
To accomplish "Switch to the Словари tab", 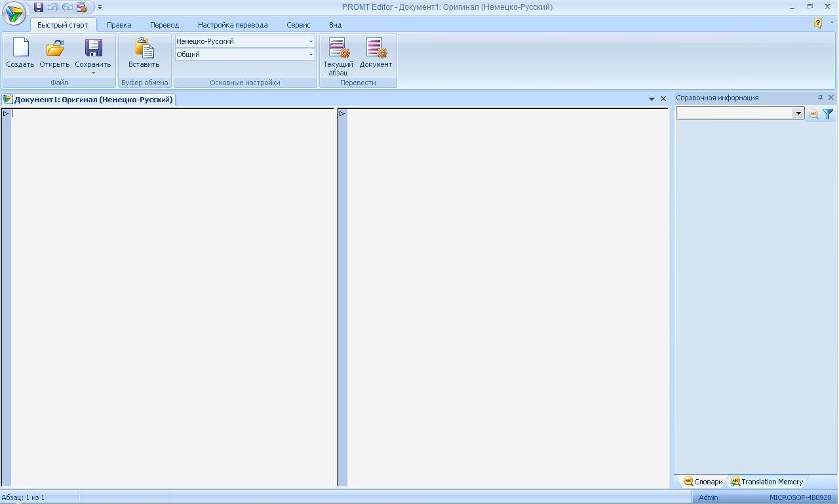I will point(703,482).
